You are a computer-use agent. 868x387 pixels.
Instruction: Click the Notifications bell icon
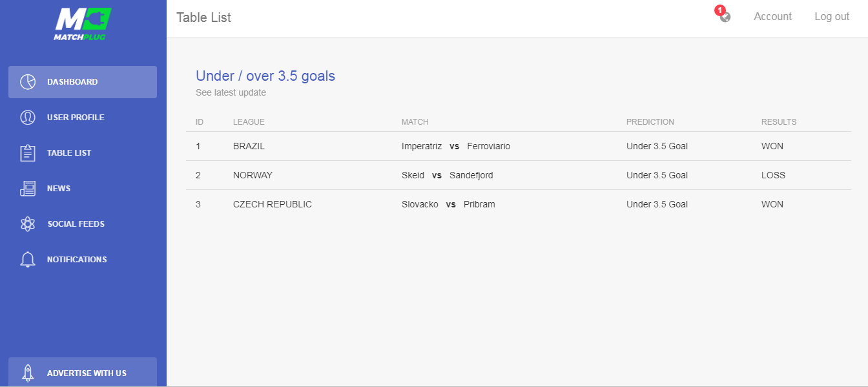pos(27,260)
